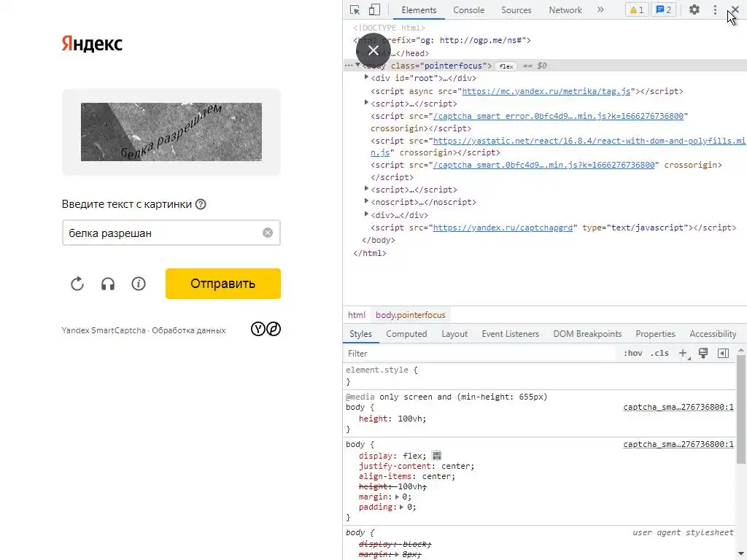Open the flexbox editor icon next to display: flex

(x=436, y=456)
